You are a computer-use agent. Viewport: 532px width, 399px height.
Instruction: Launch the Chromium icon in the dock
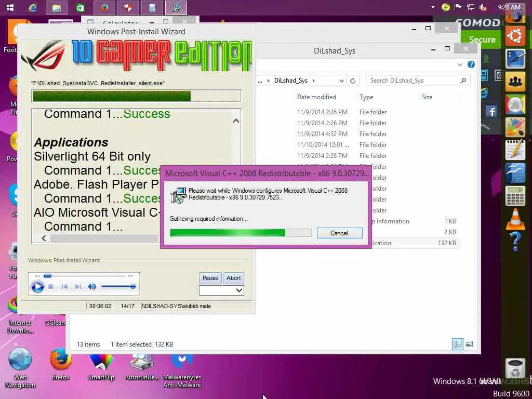coord(515,104)
